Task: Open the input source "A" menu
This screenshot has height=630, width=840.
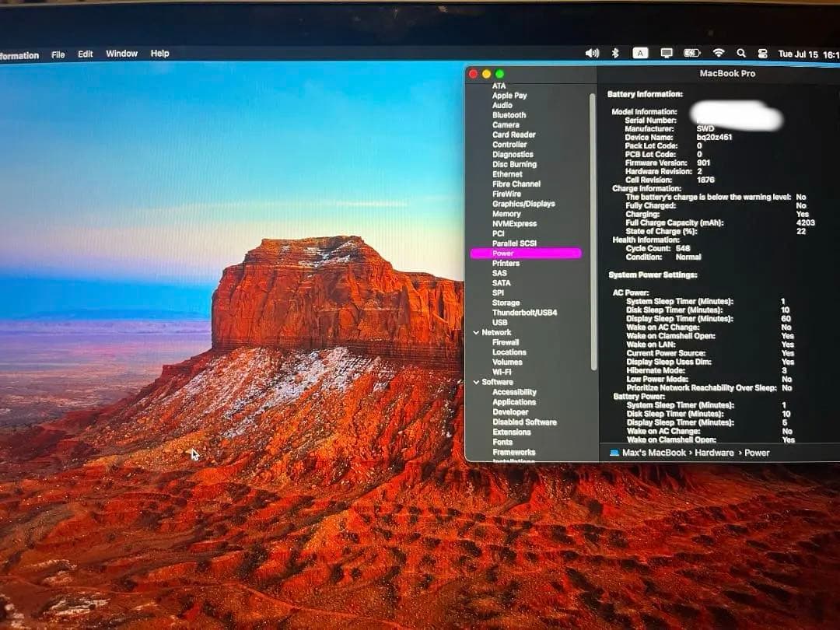Action: pos(639,52)
